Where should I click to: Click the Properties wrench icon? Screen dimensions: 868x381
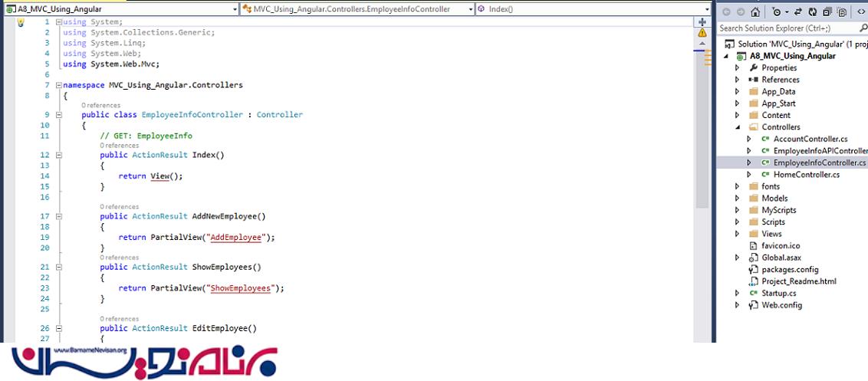[753, 67]
